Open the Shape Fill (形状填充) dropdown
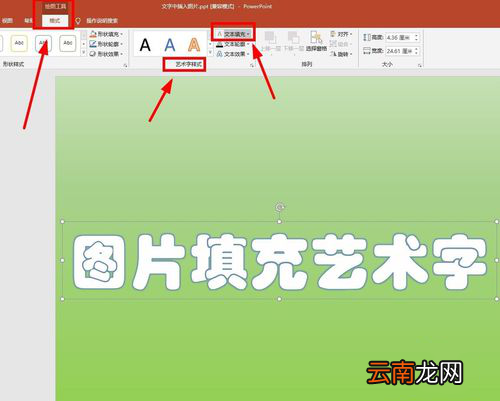 [106, 34]
